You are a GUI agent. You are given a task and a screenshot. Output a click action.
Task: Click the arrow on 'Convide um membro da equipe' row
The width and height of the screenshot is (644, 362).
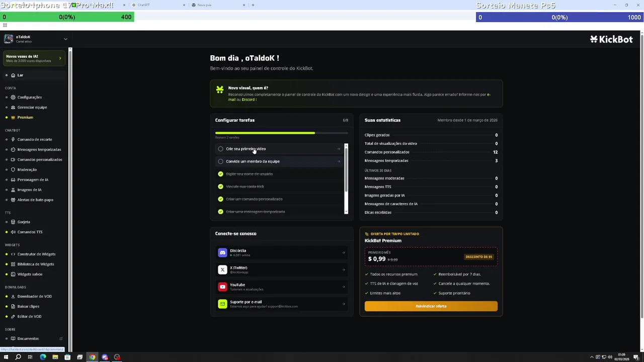339,161
